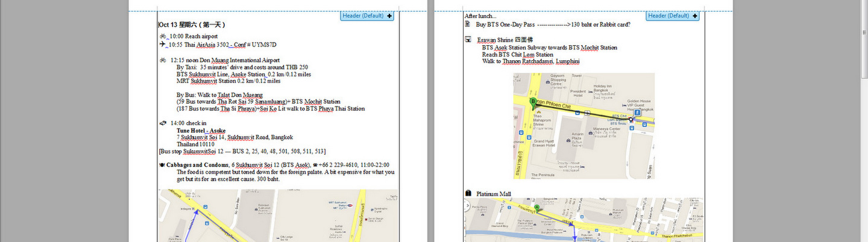This screenshot has height=242, width=868.
Task: Click the plus icon on left page's Header button
Action: click(389, 16)
